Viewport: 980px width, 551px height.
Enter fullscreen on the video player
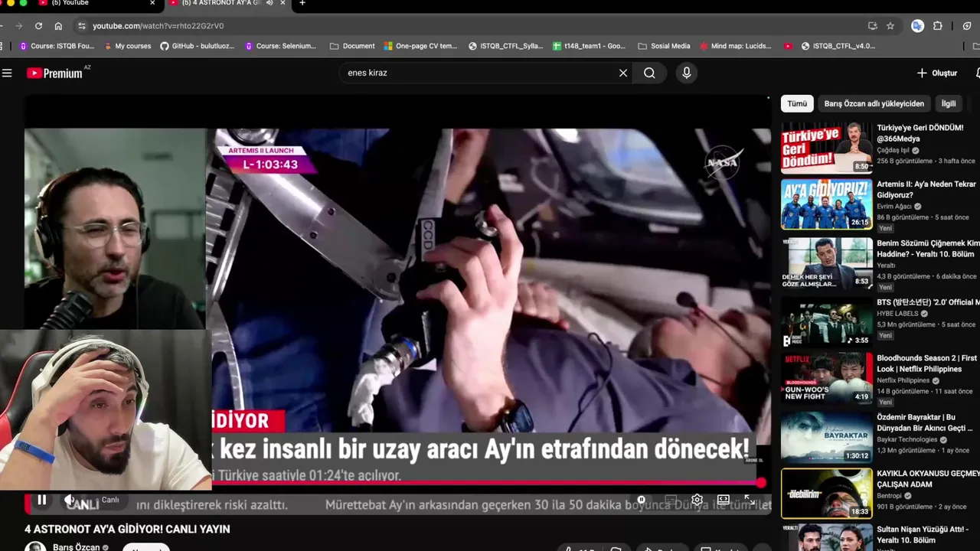tap(750, 500)
